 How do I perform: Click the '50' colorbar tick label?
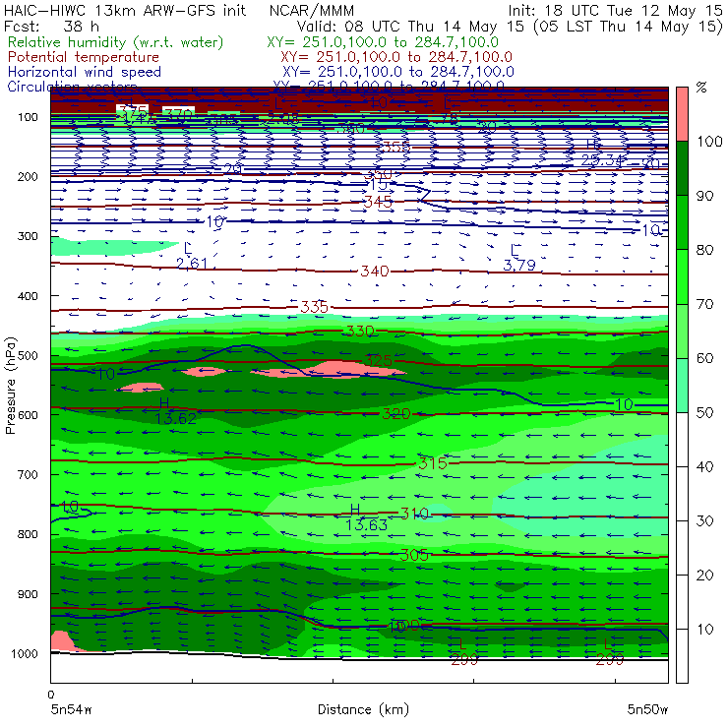click(704, 412)
